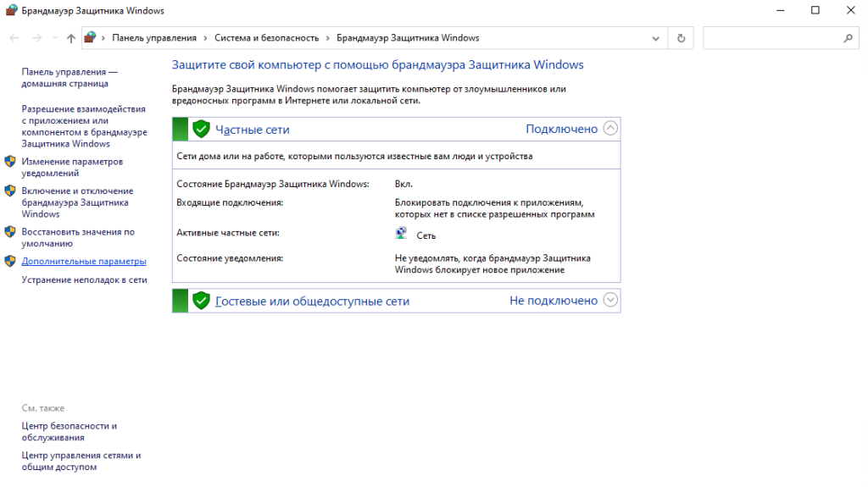Open Включение и отключение брандмауэра link
Viewport: 868px width, 487px height.
pos(77,202)
